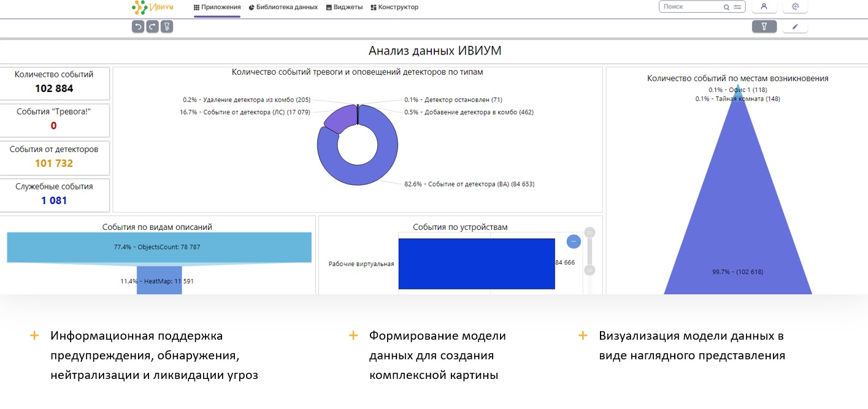
Task: Switch to the Виджеты tab
Action: (x=344, y=7)
